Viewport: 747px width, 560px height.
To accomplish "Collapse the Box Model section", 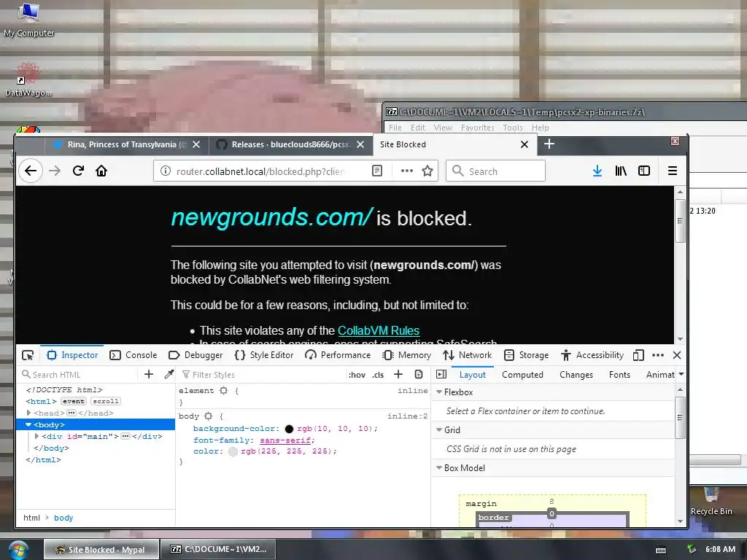I will [x=439, y=467].
